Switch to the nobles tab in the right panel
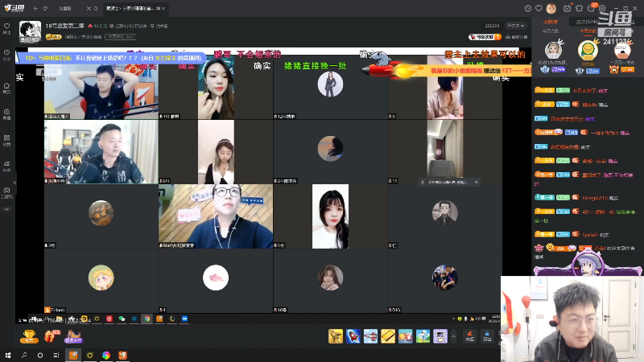 click(x=587, y=22)
